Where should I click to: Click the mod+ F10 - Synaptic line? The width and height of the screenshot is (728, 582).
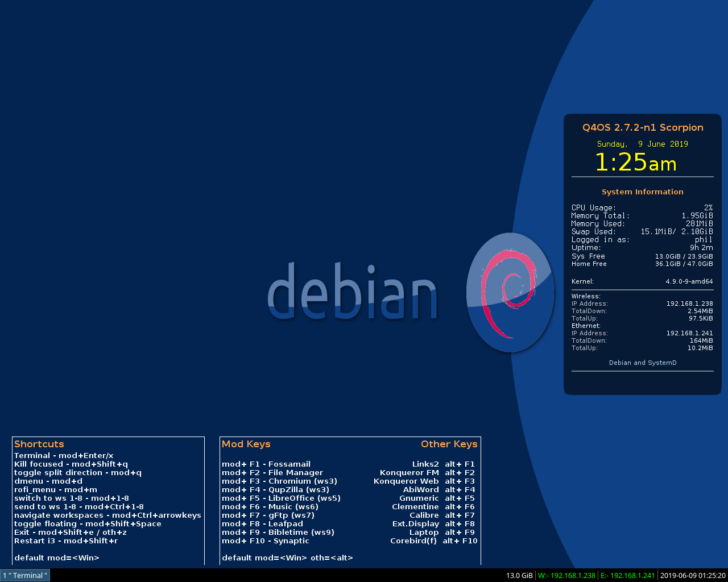[x=266, y=541]
